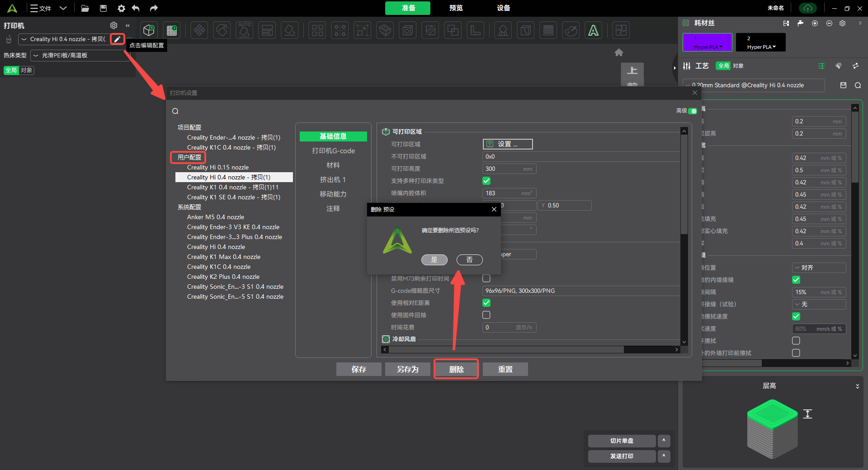Open preferences gear in top bar
Viewport: 868px width, 470px height.
coord(121,8)
